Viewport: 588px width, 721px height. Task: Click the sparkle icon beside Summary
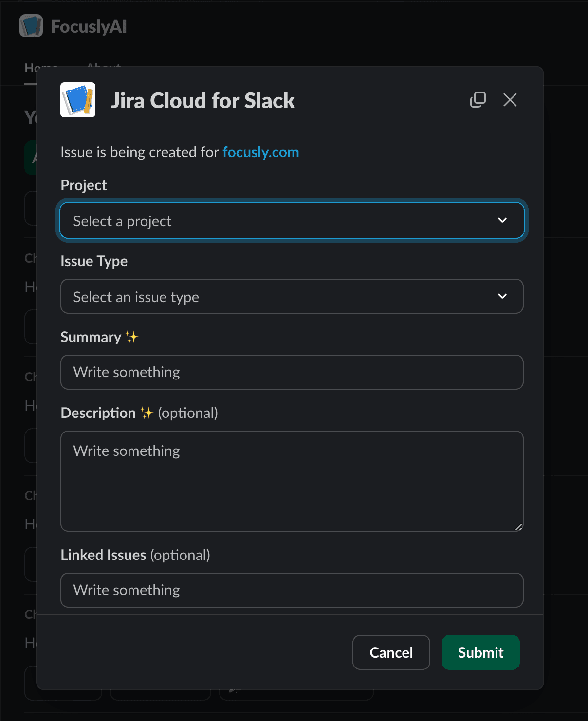point(132,337)
